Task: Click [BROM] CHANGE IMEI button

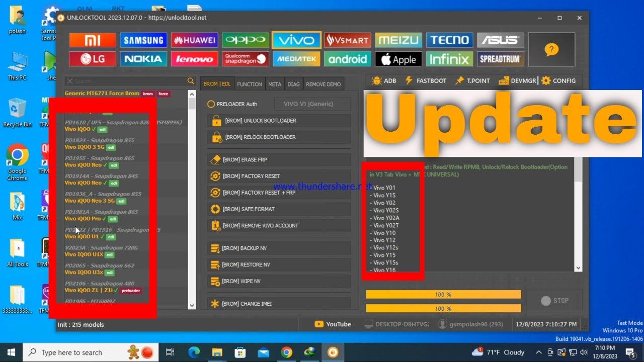Action: coord(279,304)
